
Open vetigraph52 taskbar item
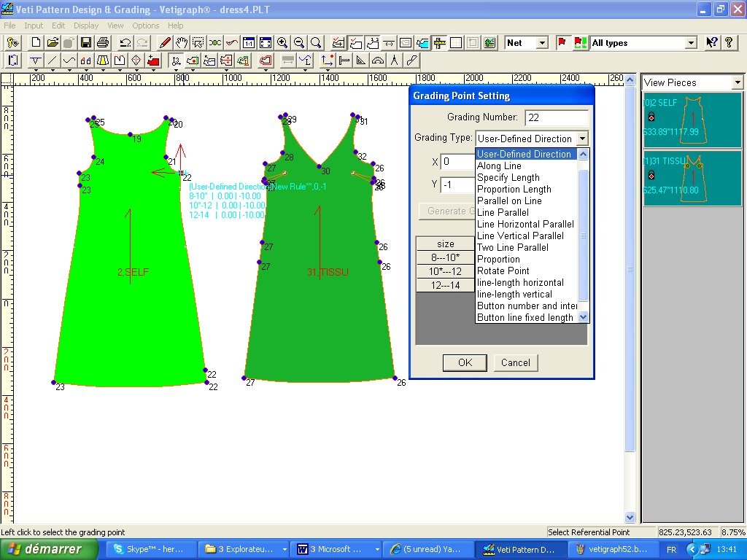(612, 549)
